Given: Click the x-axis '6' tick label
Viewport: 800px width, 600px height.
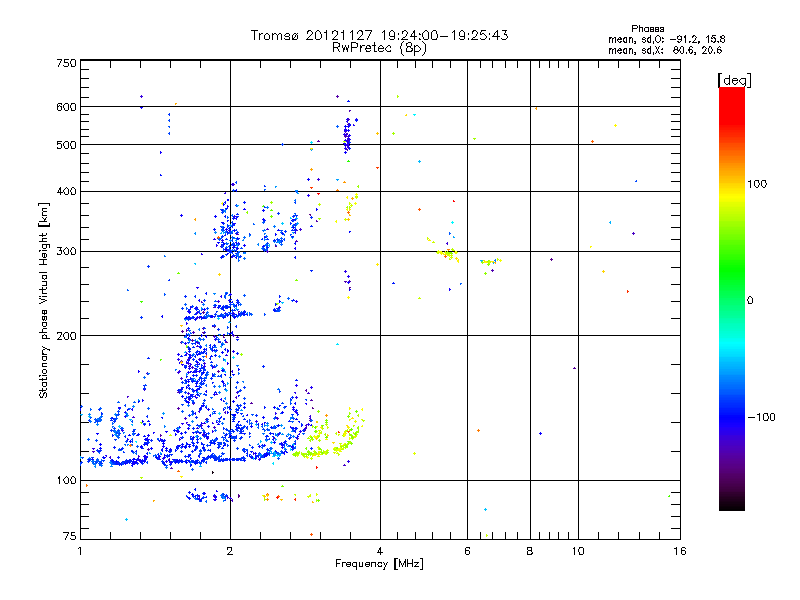Looking at the screenshot, I should coord(467,551).
